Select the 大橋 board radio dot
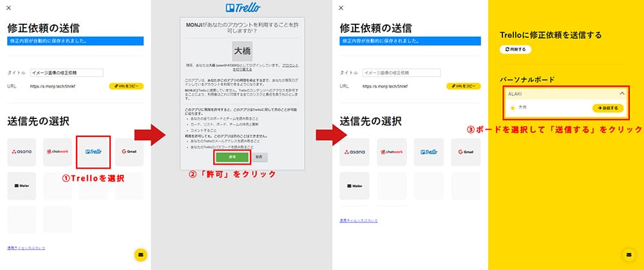The image size is (644, 270). point(512,108)
